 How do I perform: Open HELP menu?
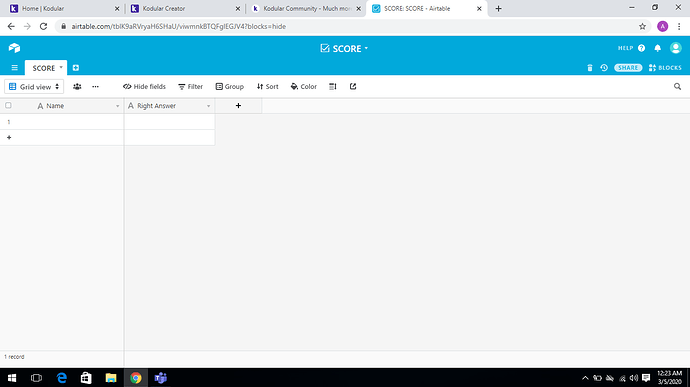[x=631, y=48]
